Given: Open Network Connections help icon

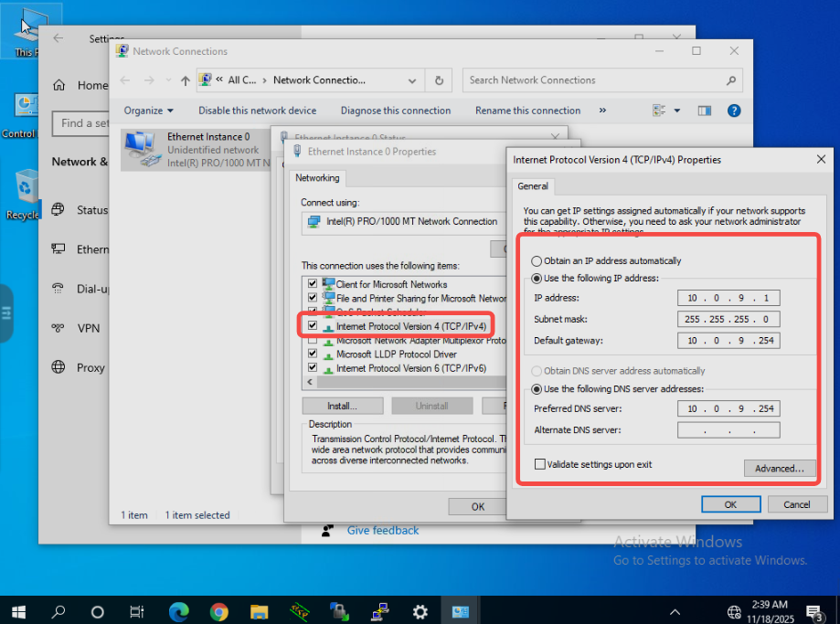Looking at the screenshot, I should click(x=734, y=111).
